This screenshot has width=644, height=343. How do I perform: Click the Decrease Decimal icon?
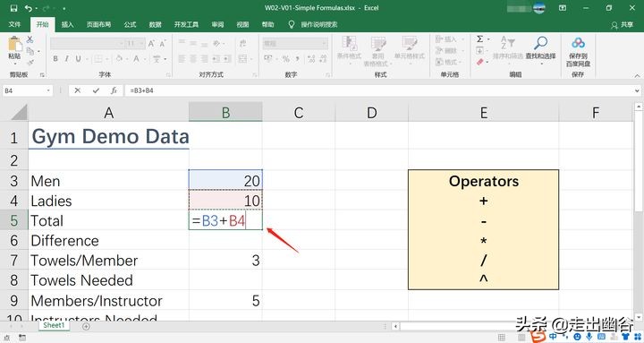(x=323, y=59)
